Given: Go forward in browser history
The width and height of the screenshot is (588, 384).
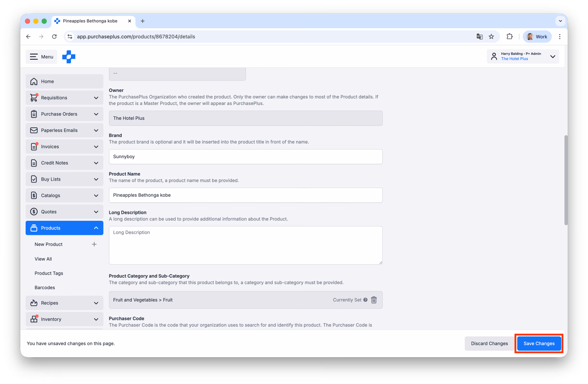Looking at the screenshot, I should (41, 37).
